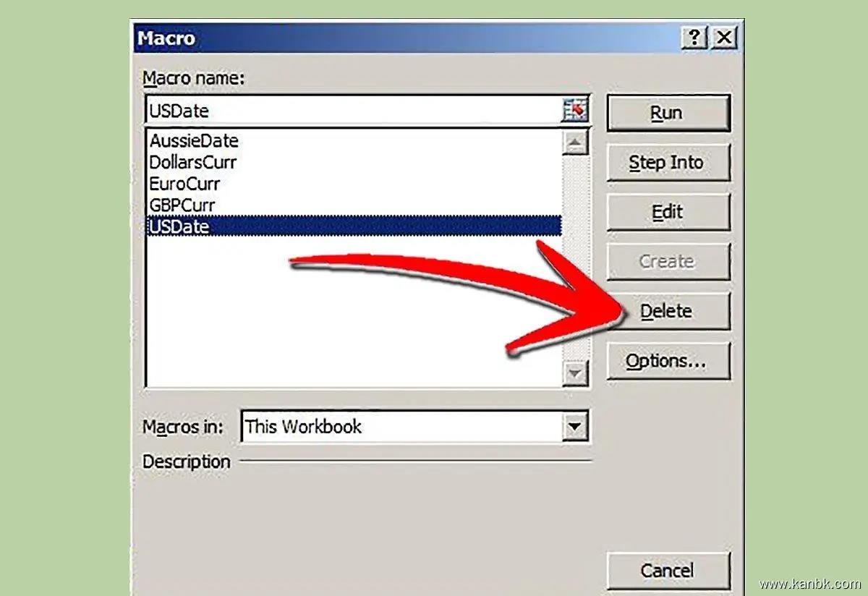868x596 pixels.
Task: Delete the USDate macro
Action: point(668,311)
